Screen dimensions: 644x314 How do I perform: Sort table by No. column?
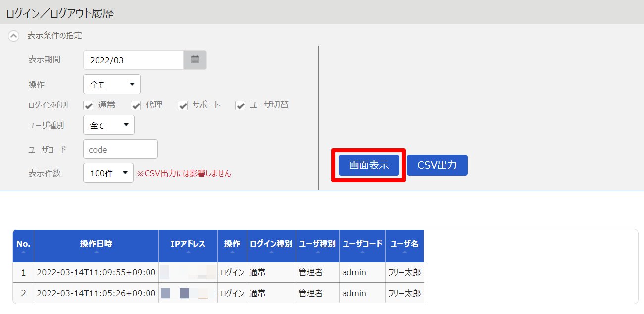pos(23,246)
